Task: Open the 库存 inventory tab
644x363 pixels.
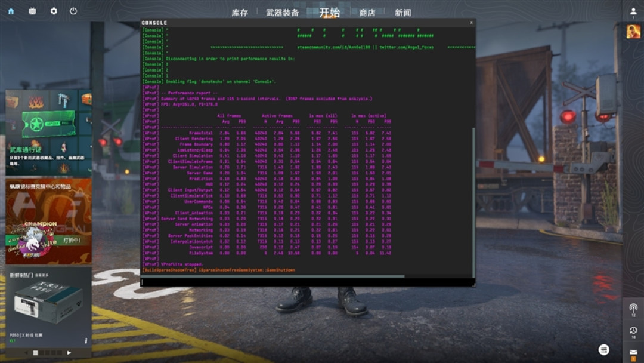Action: (x=240, y=13)
